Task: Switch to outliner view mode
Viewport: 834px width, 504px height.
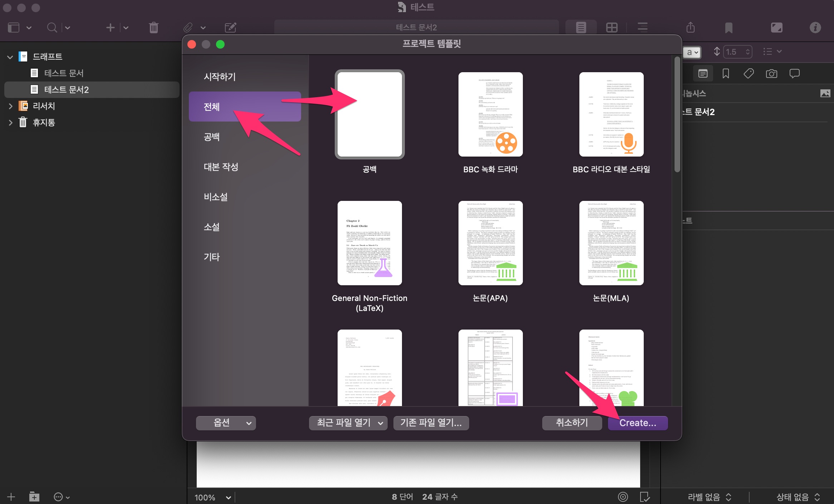Action: pyautogui.click(x=643, y=28)
